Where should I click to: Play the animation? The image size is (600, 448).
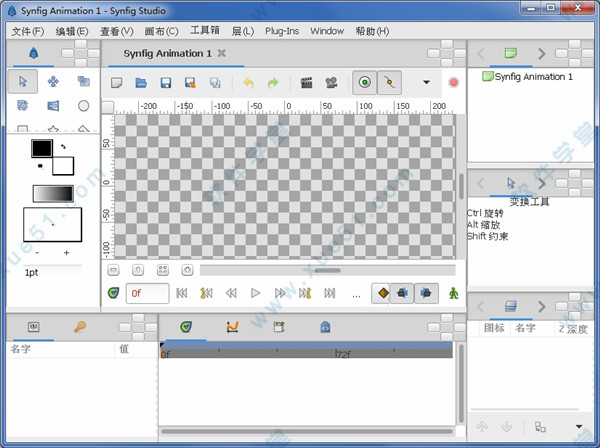pyautogui.click(x=256, y=293)
